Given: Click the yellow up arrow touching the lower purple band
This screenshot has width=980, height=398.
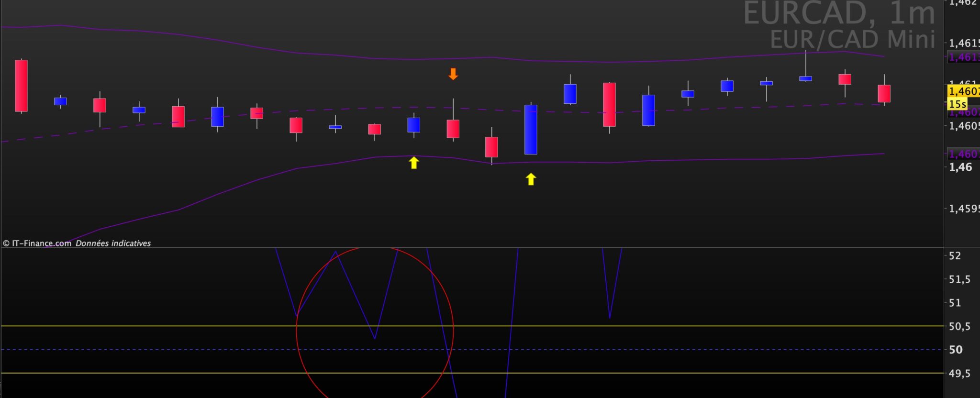Looking at the screenshot, I should [x=414, y=163].
